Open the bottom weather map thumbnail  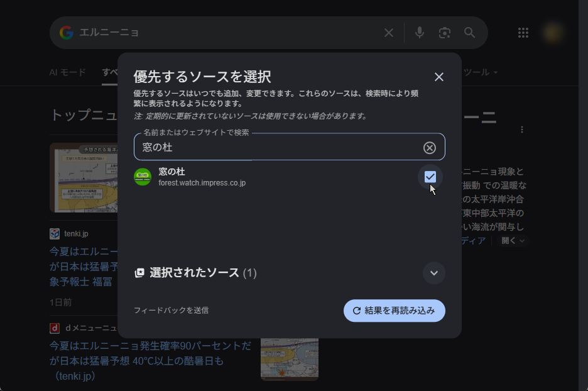[x=290, y=359]
